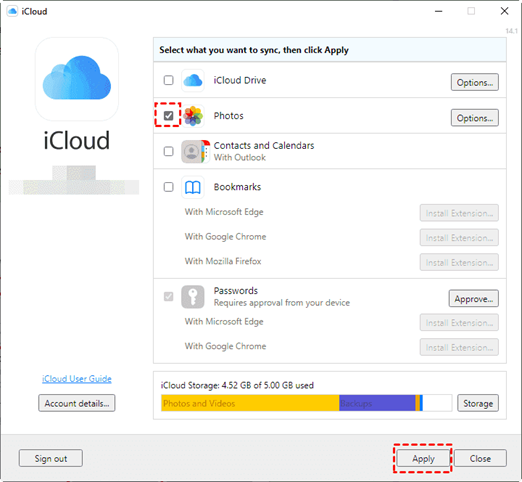Image resolution: width=522 pixels, height=482 pixels.
Task: Click the iCloud Drive cloud icon
Action: [x=193, y=80]
